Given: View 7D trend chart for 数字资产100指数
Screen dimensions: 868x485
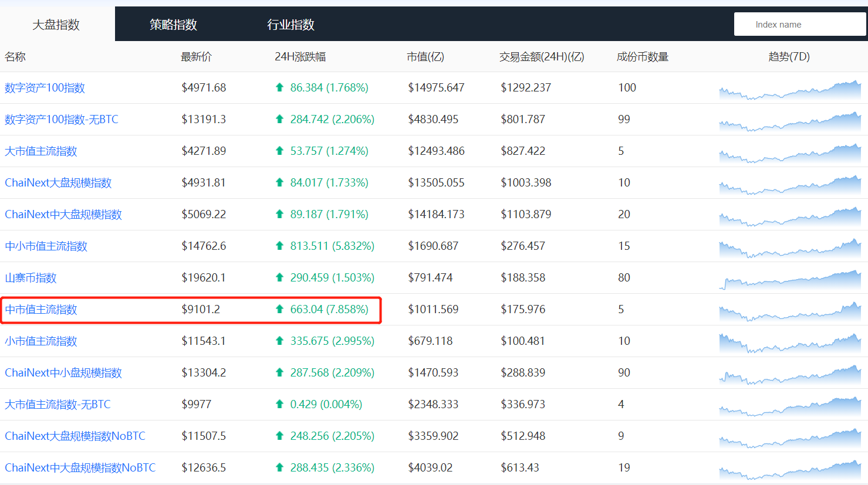Looking at the screenshot, I should pyautogui.click(x=790, y=90).
